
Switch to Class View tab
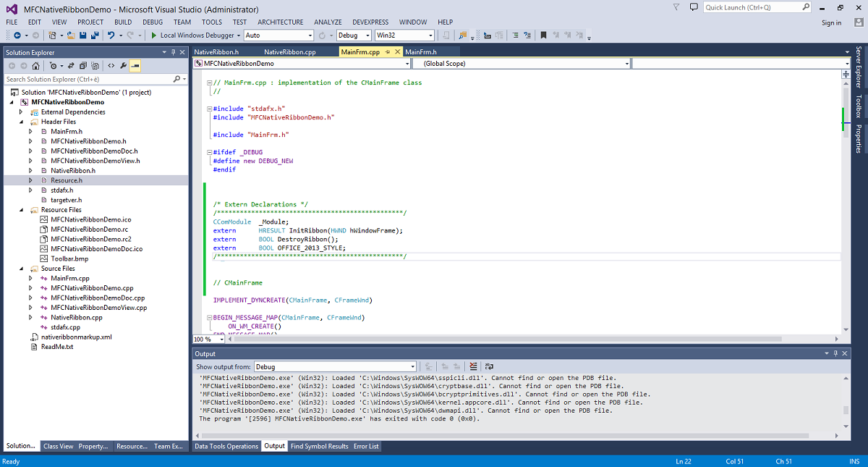click(58, 446)
